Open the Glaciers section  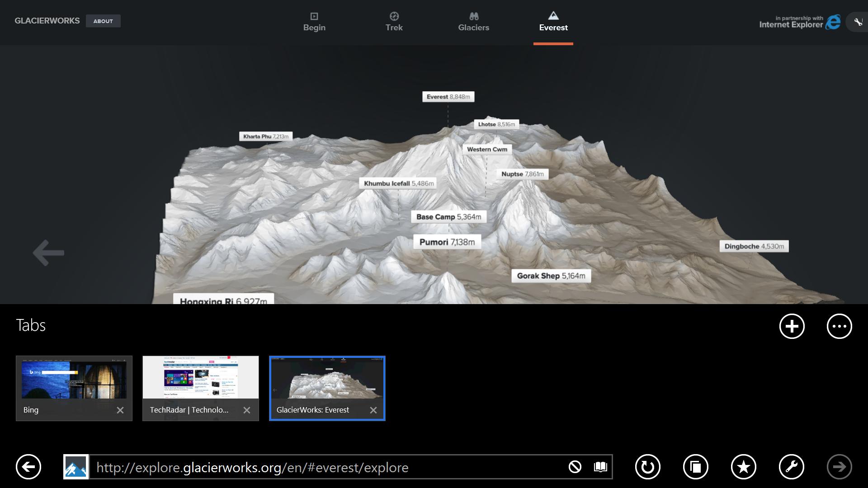point(473,22)
